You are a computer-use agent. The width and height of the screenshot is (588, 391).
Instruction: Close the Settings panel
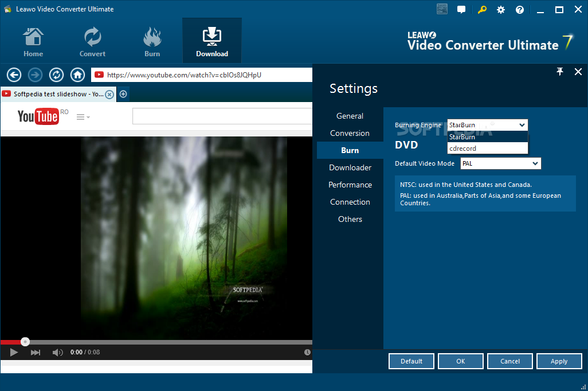pyautogui.click(x=578, y=71)
